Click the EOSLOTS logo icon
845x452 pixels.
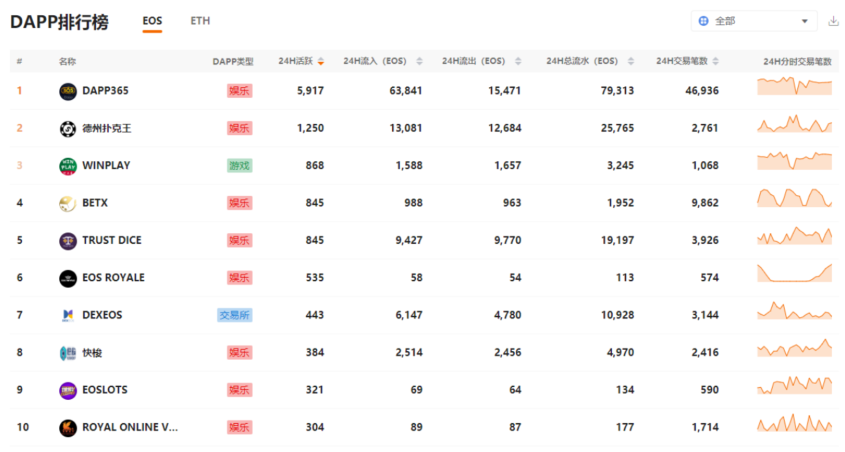click(x=68, y=390)
